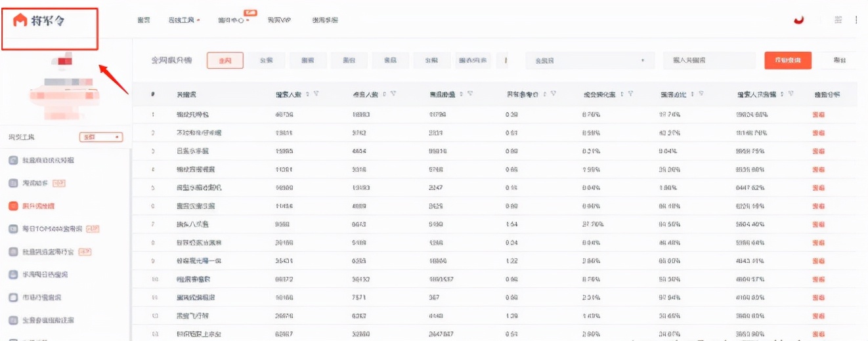868x341 pixels.
Task: Filter the third numeric column via funnel icon
Action: click(470, 94)
